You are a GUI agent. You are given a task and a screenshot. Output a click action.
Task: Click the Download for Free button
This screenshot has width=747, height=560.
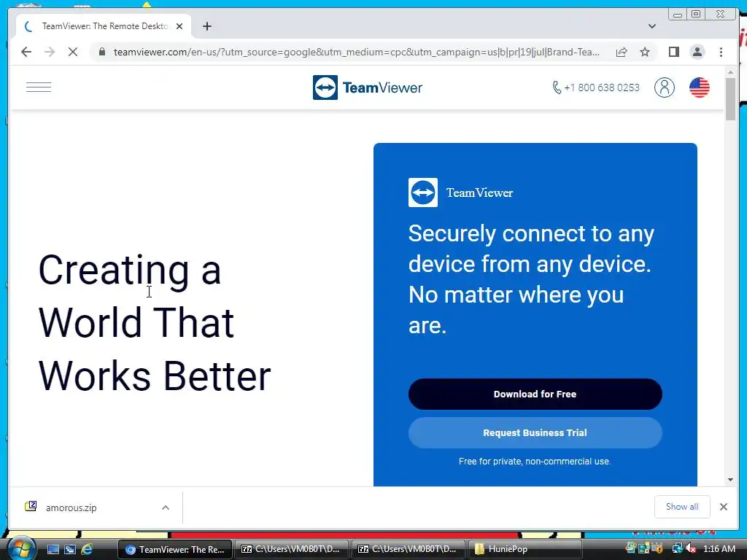[x=535, y=394]
